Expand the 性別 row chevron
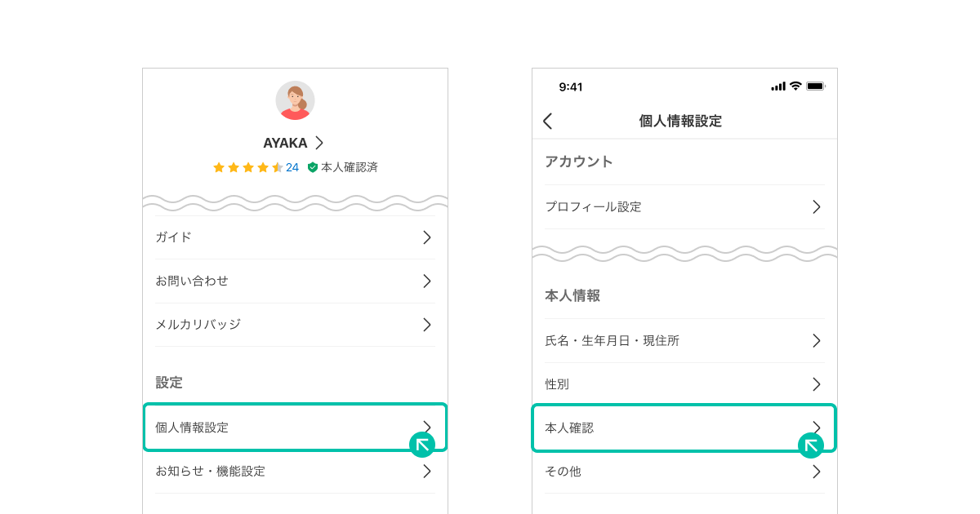980x514 pixels. click(x=816, y=384)
